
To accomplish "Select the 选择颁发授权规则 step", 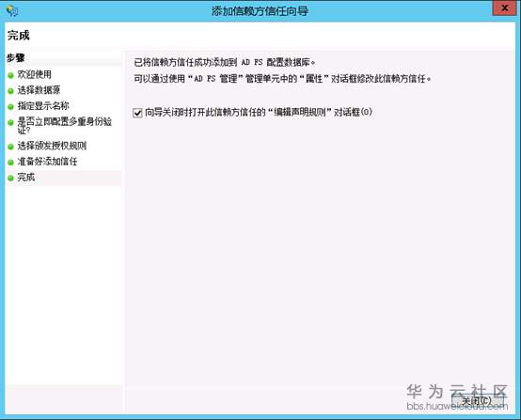I will (x=52, y=146).
